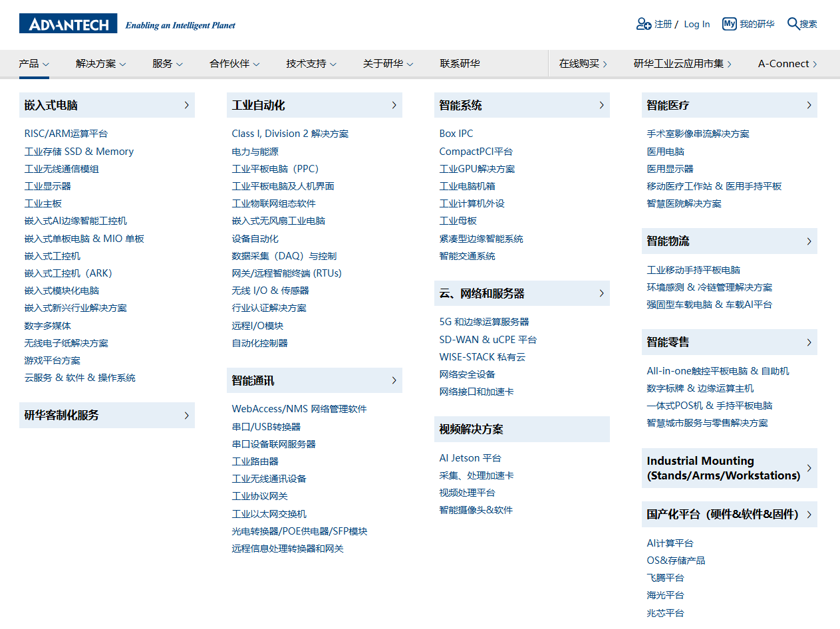Open 网关/远程智能终端 (RTUs)
Image resolution: width=840 pixels, height=629 pixels.
(287, 273)
